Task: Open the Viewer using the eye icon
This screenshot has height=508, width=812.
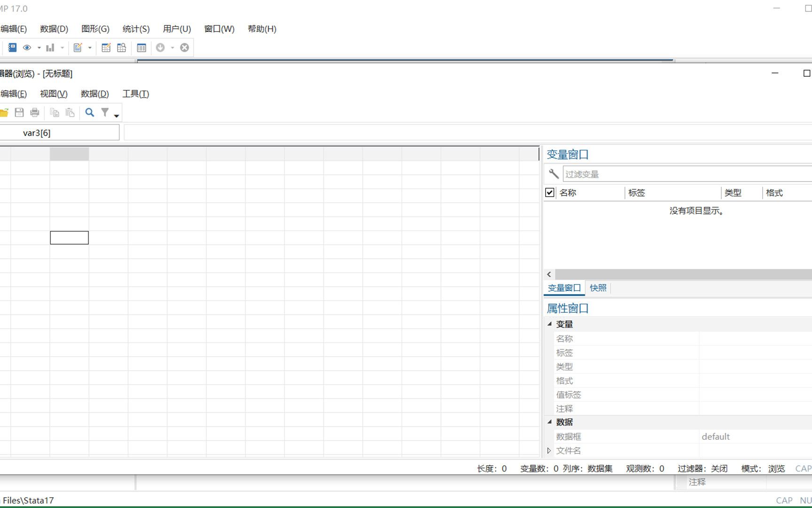Action: (x=27, y=47)
